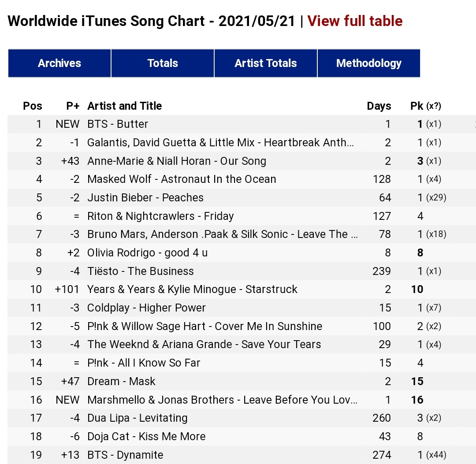Select Years & Years & Kylie Minogue - Starstruck
The image size is (476, 464).
[192, 290]
